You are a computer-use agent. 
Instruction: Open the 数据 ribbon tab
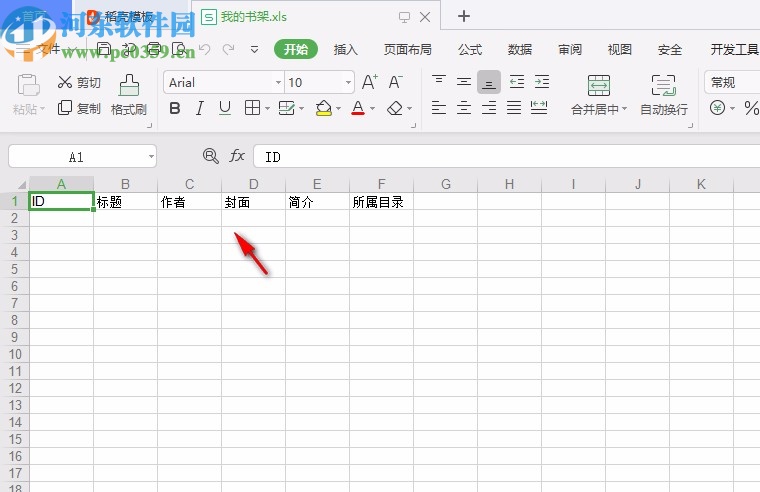520,49
